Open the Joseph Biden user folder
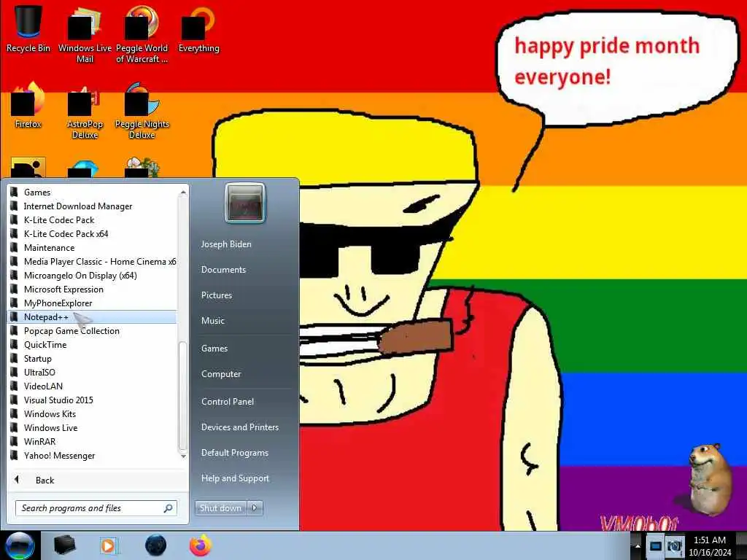The image size is (747, 560). [x=226, y=244]
